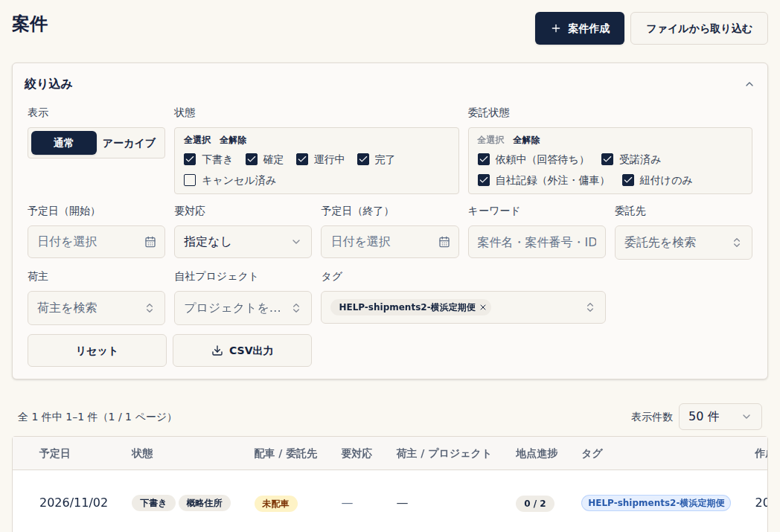Open the 荷主を検索 combo box
780x532 pixels.
coord(96,308)
